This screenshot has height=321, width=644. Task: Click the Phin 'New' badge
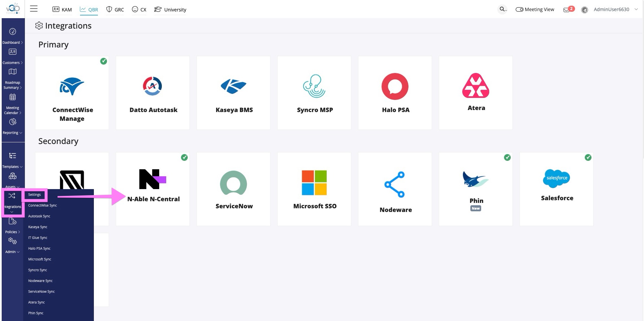click(476, 209)
